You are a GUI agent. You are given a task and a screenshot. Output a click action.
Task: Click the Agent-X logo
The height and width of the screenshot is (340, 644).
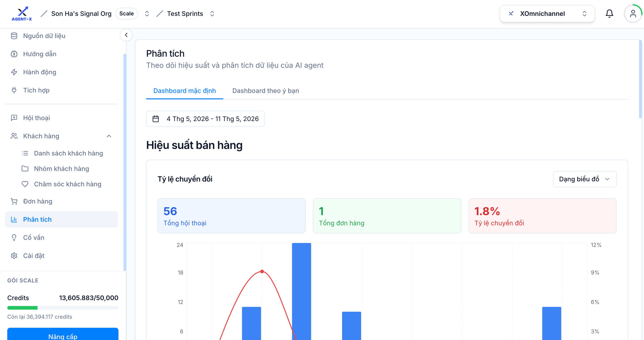click(x=22, y=14)
